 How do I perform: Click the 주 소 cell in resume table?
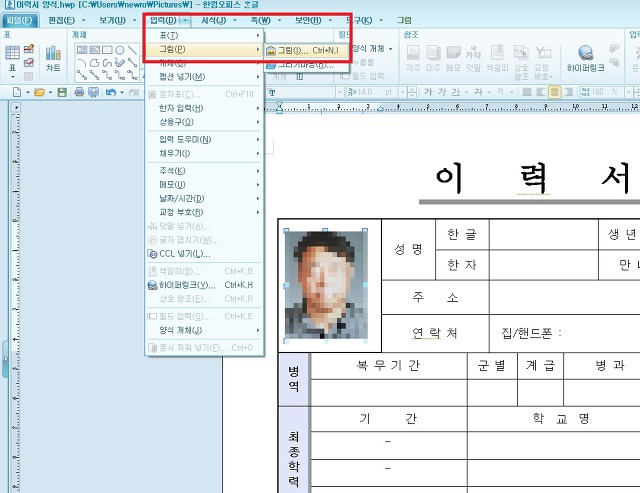pos(435,297)
